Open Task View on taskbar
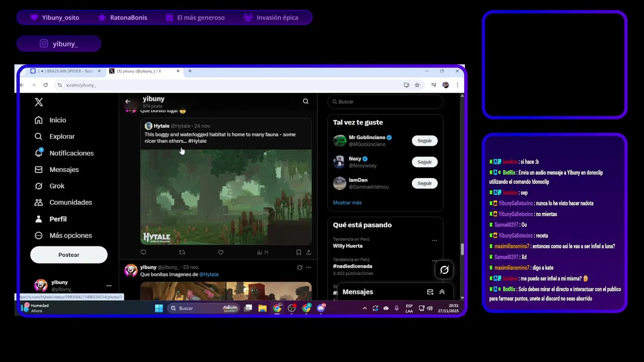This screenshot has width=644, height=362. (x=248, y=308)
